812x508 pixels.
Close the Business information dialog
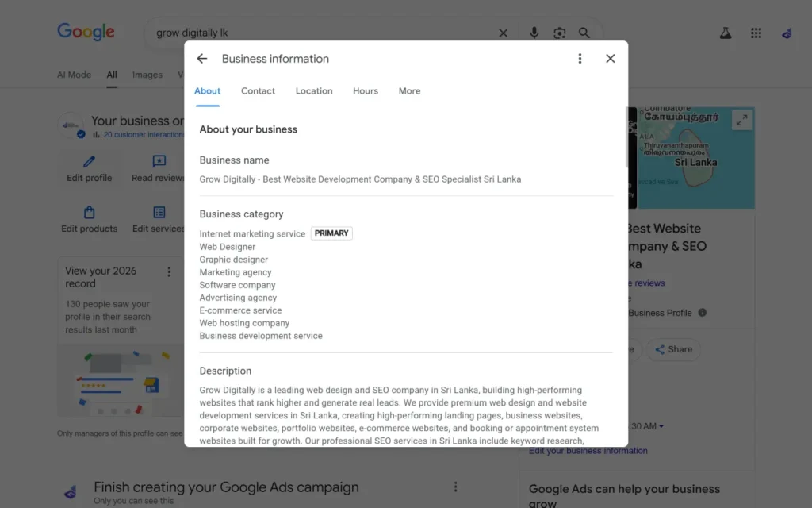(611, 59)
